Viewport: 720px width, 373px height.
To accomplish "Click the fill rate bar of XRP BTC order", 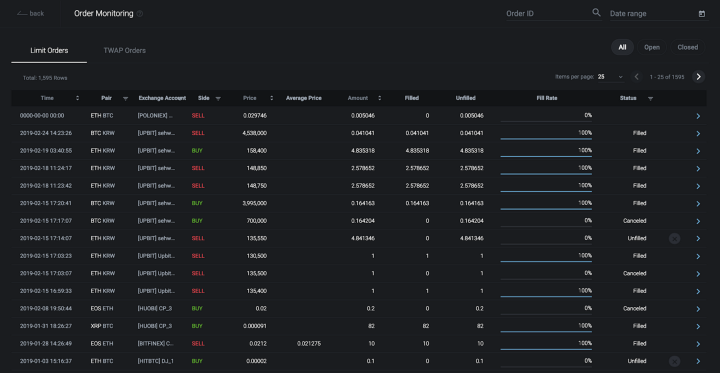I will click(x=546, y=331).
